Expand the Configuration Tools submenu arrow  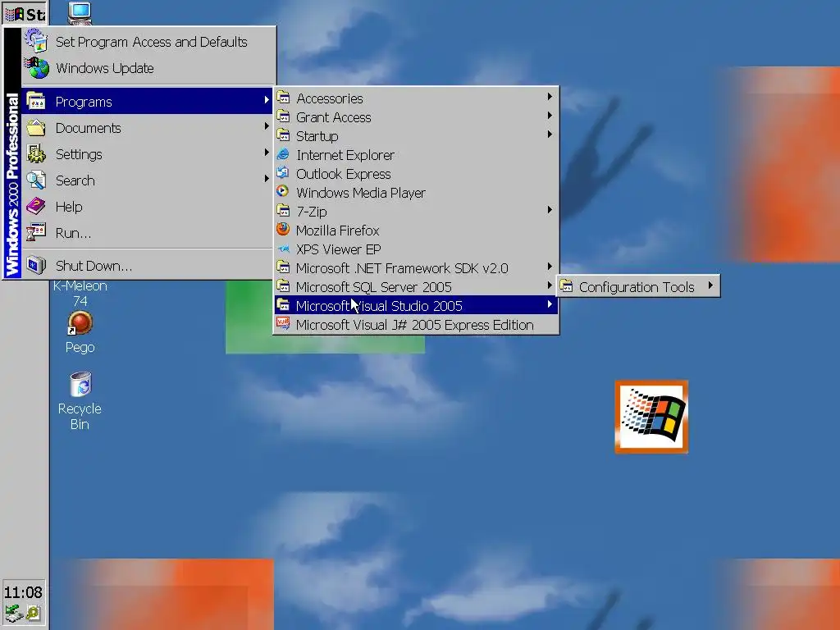(710, 285)
